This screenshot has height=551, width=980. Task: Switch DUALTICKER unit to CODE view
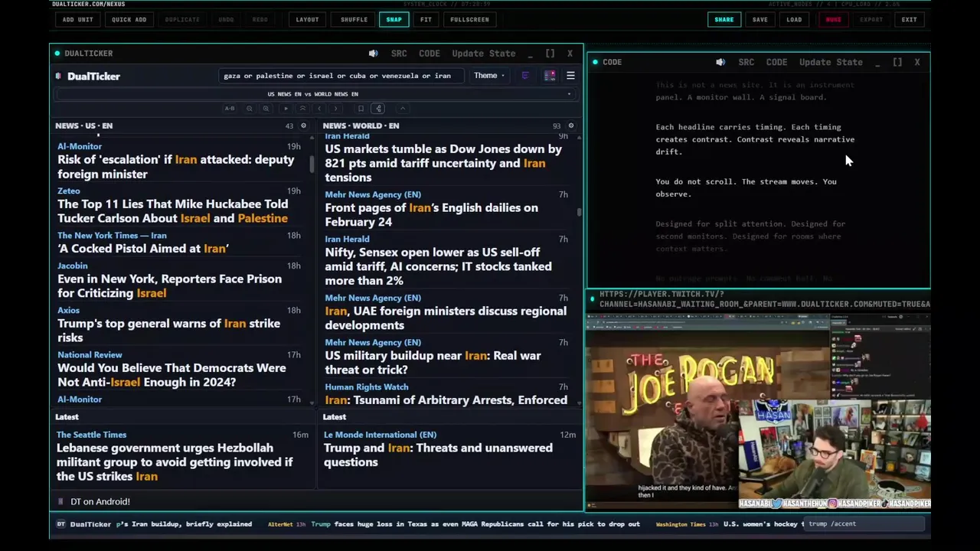(x=430, y=54)
